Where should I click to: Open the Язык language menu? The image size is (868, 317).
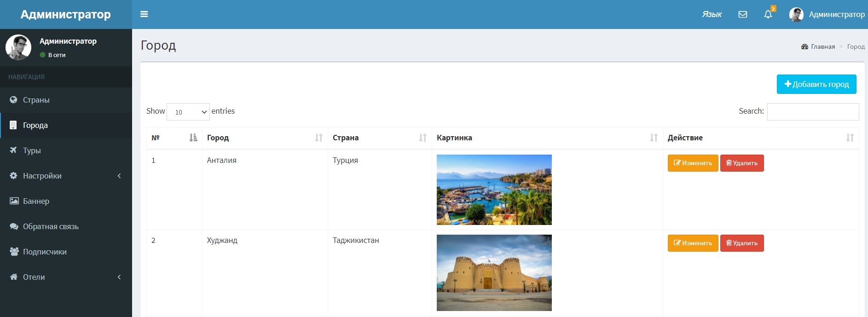[712, 14]
